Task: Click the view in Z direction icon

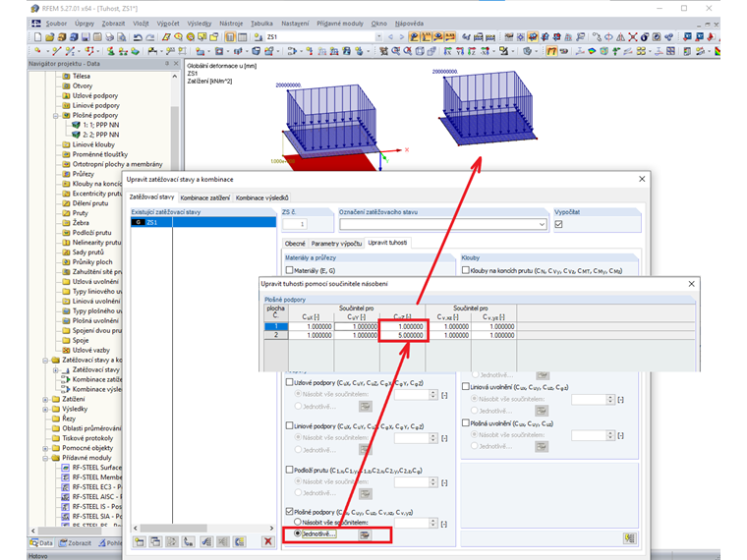Action: (x=472, y=51)
